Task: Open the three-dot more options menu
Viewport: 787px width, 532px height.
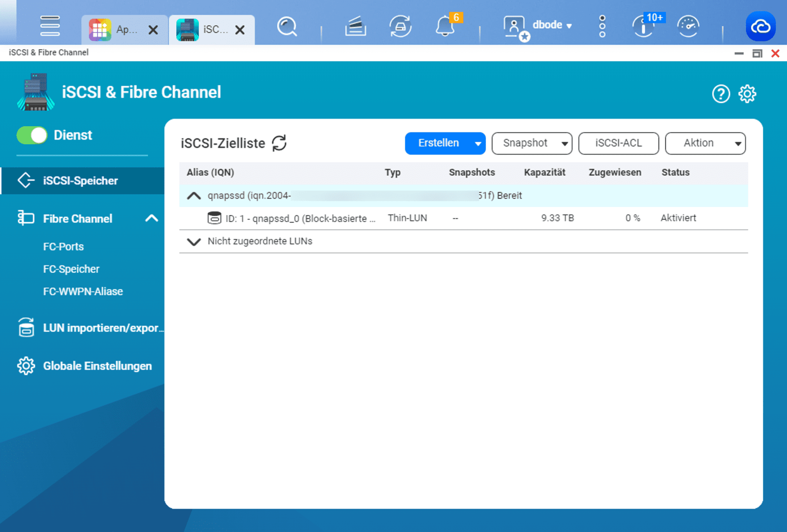Action: click(602, 27)
